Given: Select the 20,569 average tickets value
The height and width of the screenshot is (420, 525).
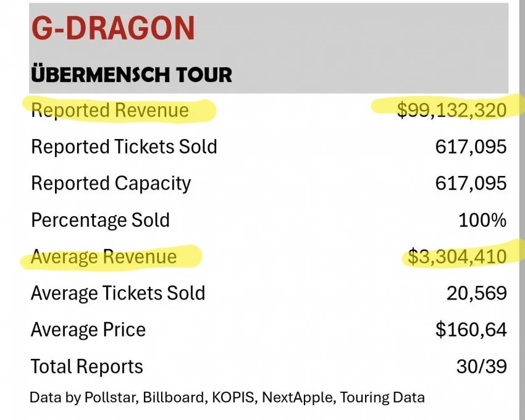Looking at the screenshot, I should pos(477,293).
